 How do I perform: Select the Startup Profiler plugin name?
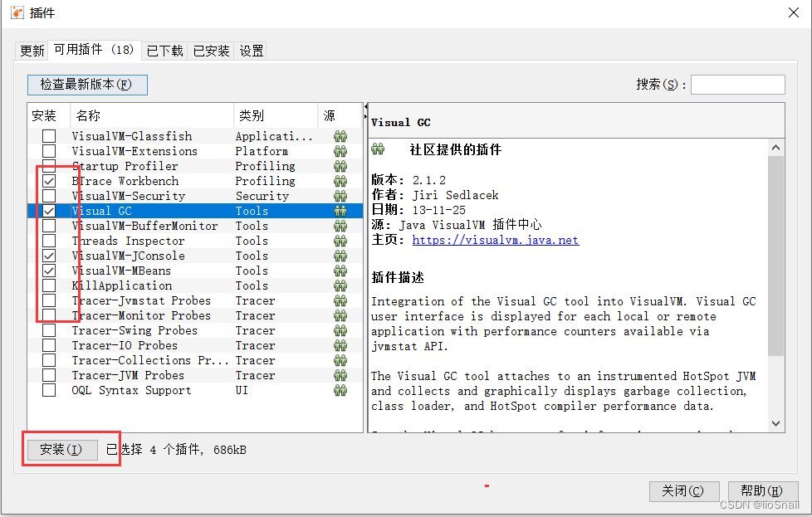pyautogui.click(x=125, y=166)
